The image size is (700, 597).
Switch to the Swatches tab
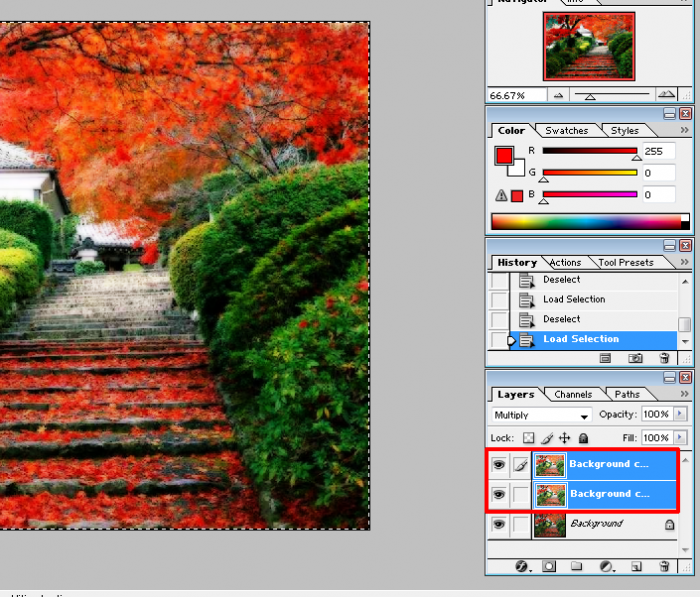point(567,130)
